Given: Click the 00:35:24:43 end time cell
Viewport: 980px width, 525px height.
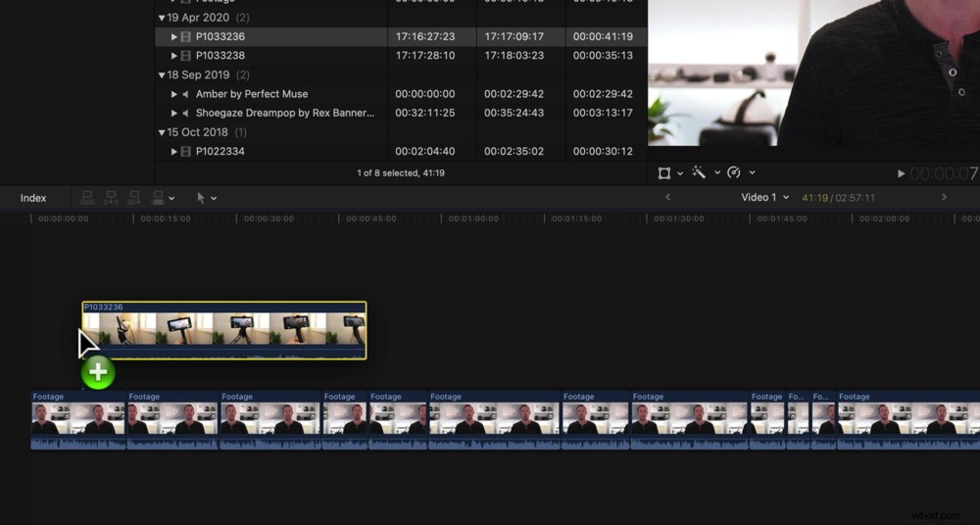Looking at the screenshot, I should pos(514,113).
